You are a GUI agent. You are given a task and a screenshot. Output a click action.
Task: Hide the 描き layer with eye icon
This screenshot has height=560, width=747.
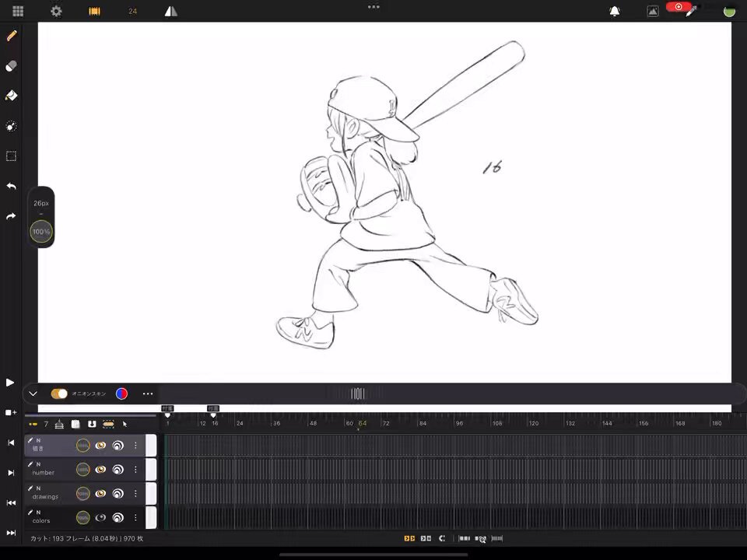[100, 445]
